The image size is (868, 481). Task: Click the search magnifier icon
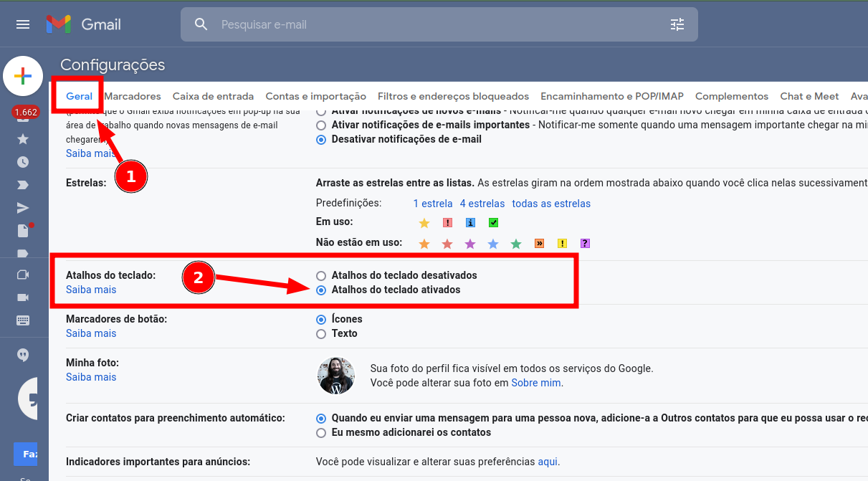pos(201,24)
